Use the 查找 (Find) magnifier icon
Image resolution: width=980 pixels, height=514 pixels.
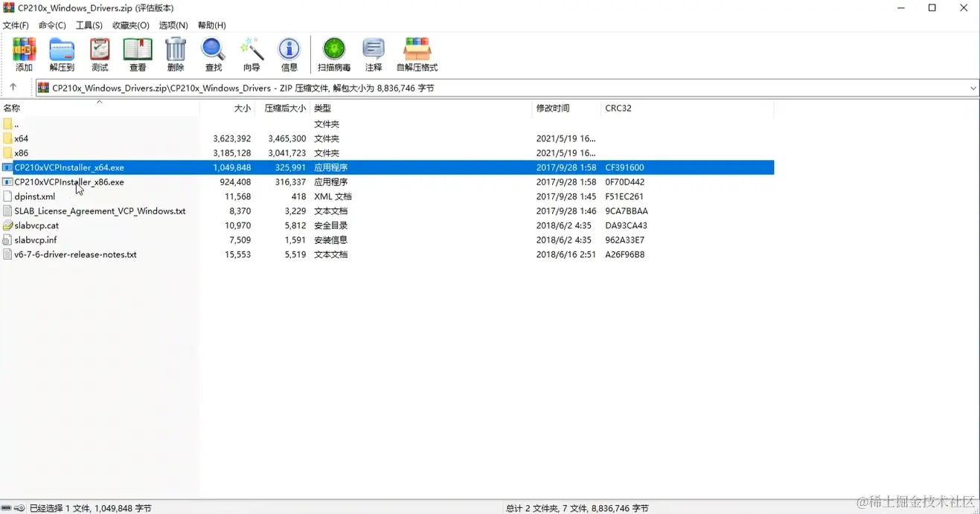[x=213, y=54]
